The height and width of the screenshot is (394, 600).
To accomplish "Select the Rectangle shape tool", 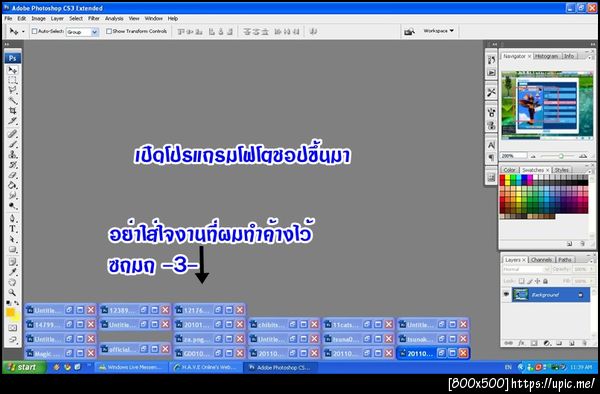I will click(x=13, y=249).
